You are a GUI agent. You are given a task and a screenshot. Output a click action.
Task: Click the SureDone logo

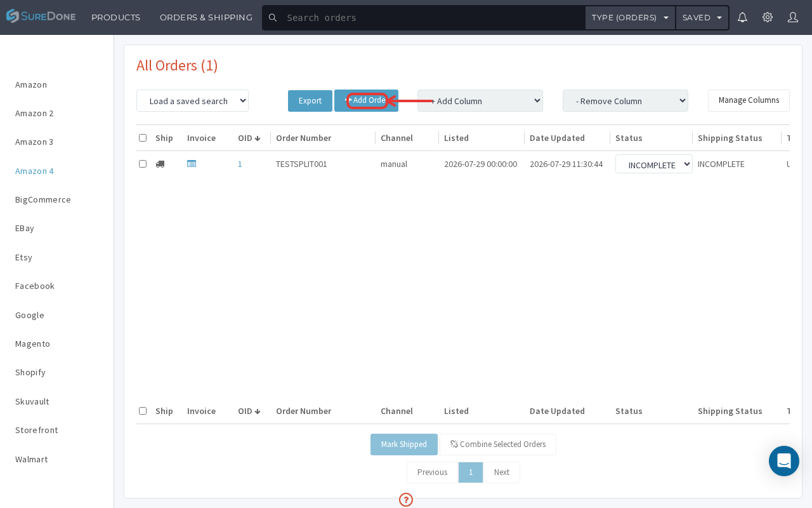pyautogui.click(x=41, y=17)
